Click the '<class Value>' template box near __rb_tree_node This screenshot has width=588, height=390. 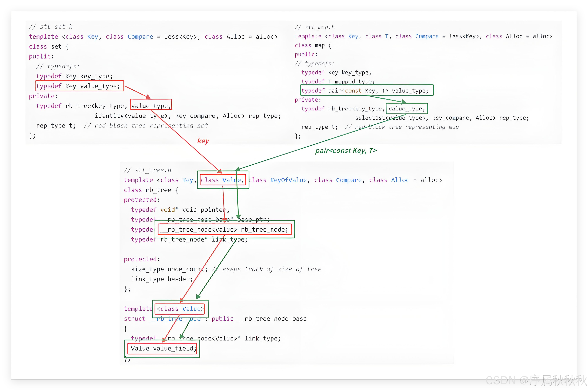click(180, 309)
